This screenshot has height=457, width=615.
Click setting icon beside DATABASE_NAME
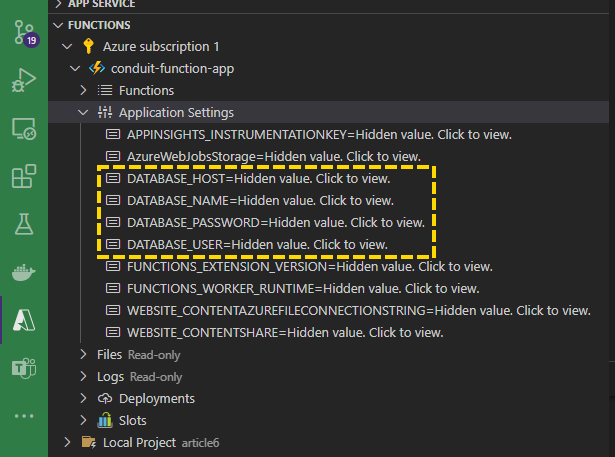click(113, 200)
